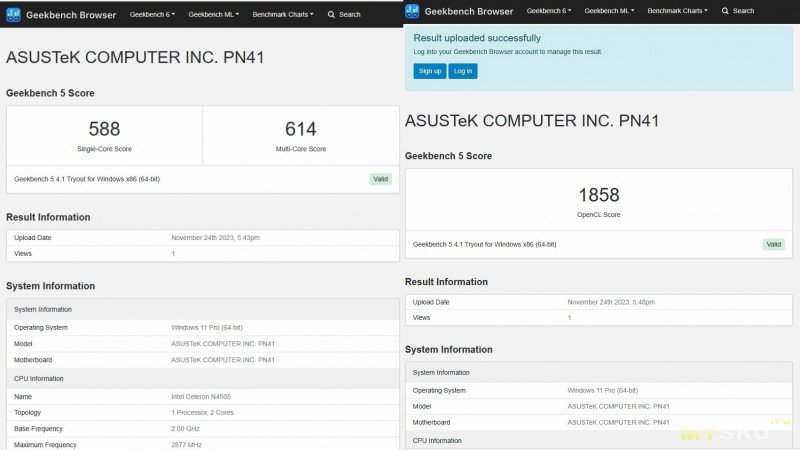This screenshot has height=450, width=800.
Task: Open Geekbench Browser home link in right window
Action: point(469,11)
